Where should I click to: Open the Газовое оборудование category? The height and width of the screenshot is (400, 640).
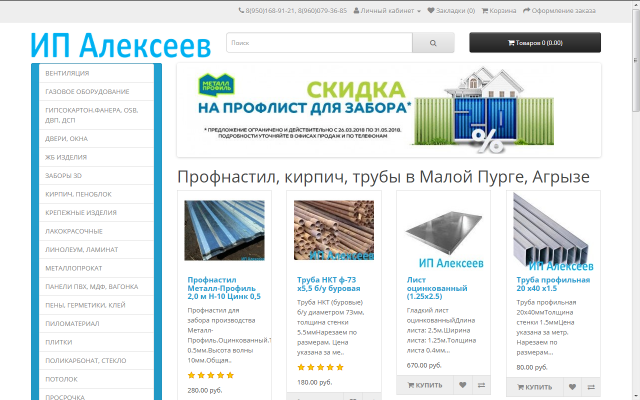tap(96, 91)
